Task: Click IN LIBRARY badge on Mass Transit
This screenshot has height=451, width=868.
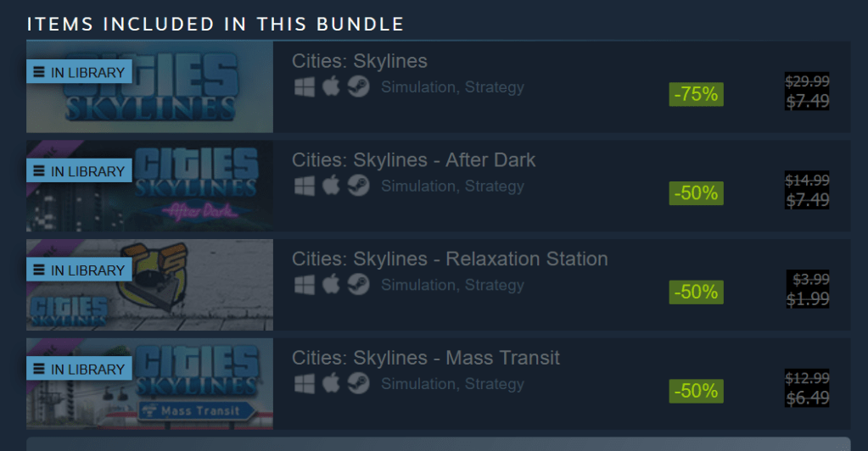Action: click(x=79, y=369)
